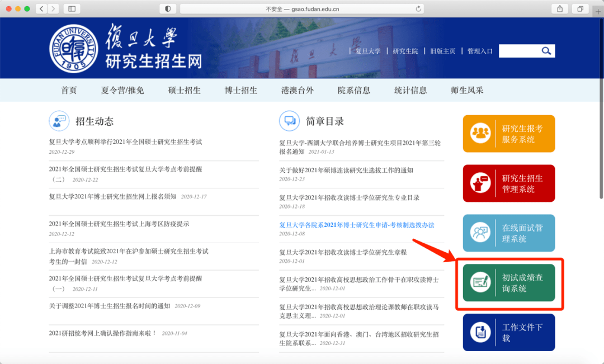Click the Safari back arrow button
Image resolution: width=604 pixels, height=364 pixels.
[x=41, y=8]
